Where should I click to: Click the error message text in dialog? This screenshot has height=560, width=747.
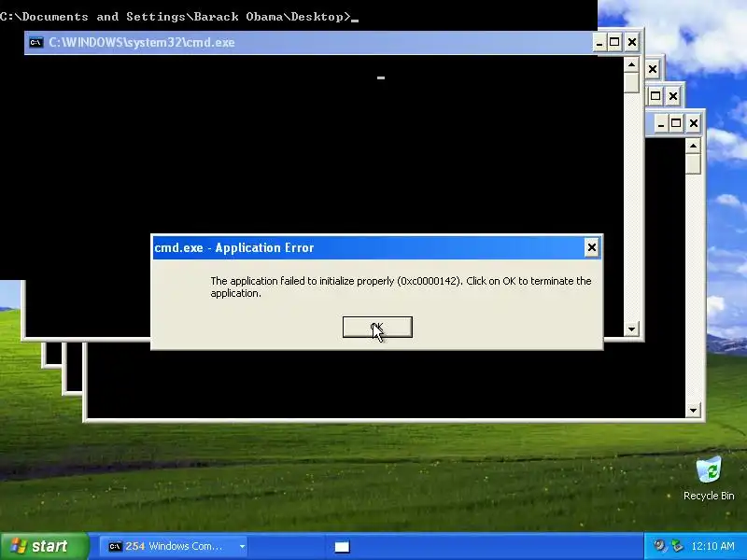[401, 287]
